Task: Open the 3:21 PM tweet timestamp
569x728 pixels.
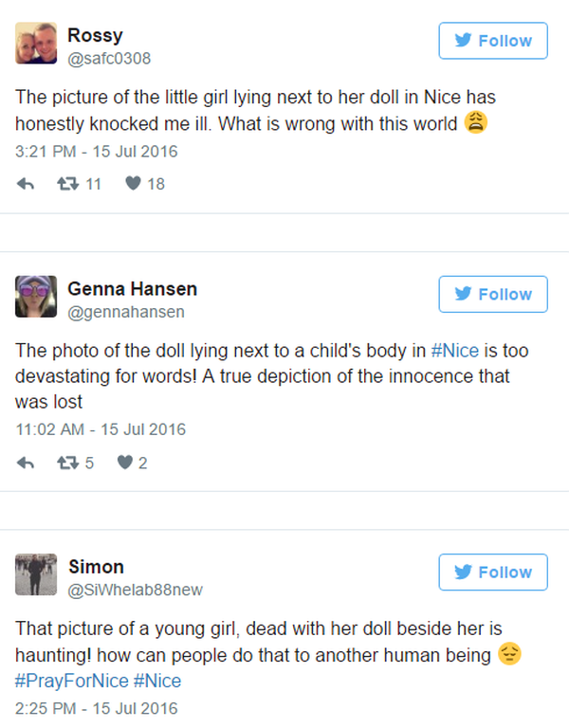Action: point(96,152)
